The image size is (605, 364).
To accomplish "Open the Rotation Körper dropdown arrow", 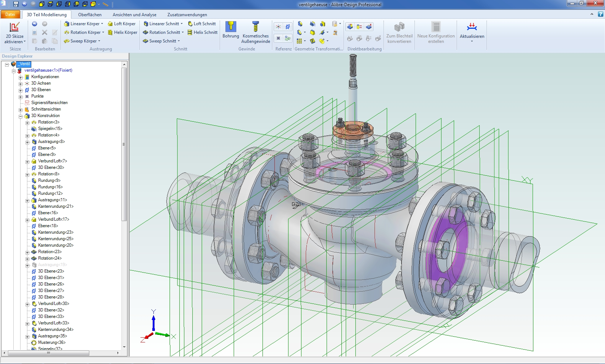I will click(x=103, y=32).
